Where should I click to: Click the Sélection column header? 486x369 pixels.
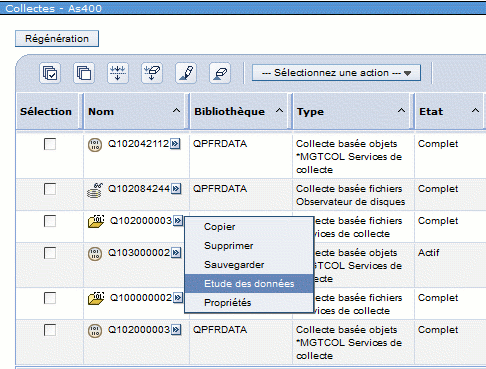point(46,111)
